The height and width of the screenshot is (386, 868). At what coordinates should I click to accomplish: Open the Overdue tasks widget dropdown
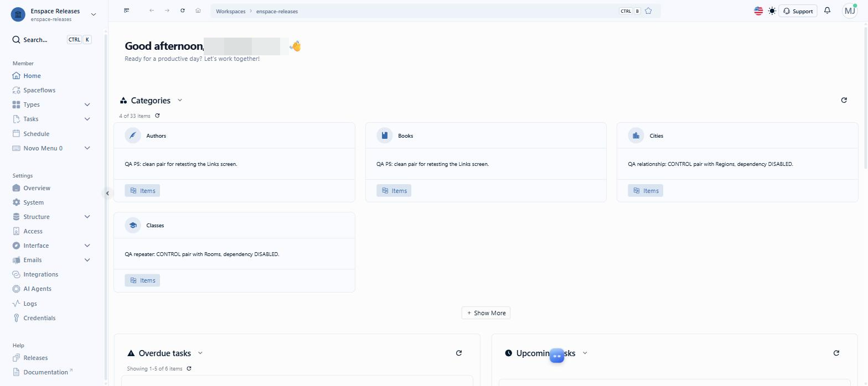coord(200,353)
